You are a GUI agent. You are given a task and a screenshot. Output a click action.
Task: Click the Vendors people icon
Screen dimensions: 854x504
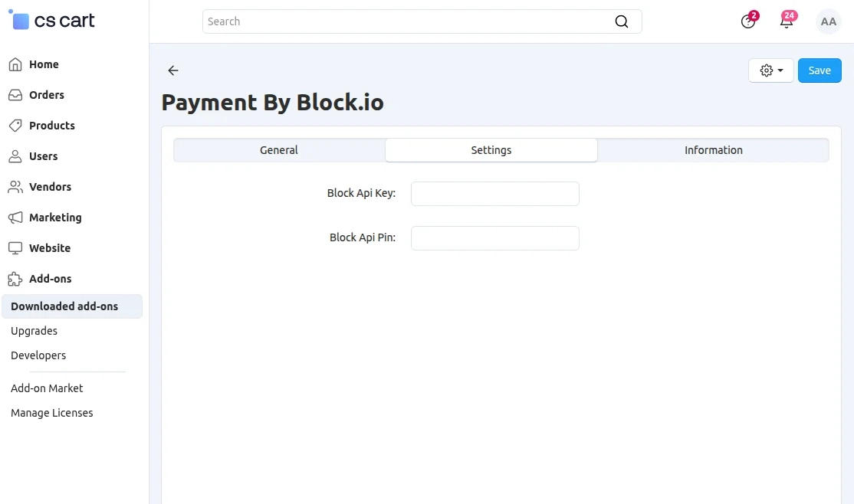[x=15, y=187]
